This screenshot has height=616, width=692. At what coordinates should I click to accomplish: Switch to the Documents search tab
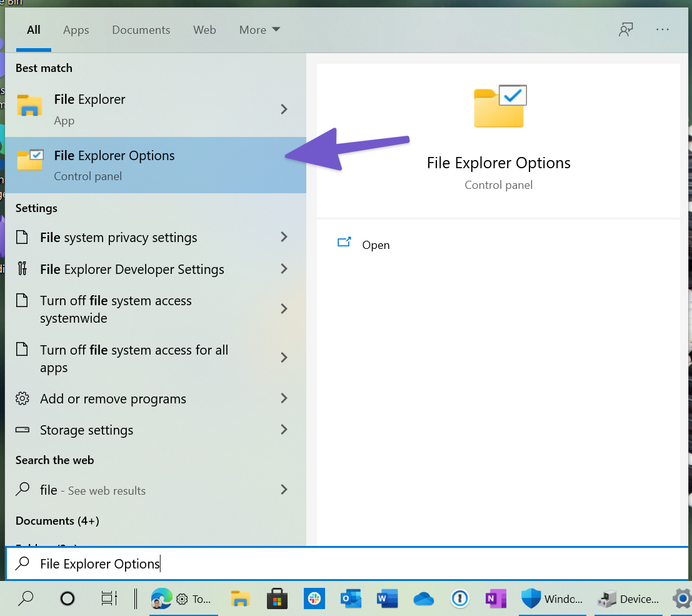click(x=141, y=30)
